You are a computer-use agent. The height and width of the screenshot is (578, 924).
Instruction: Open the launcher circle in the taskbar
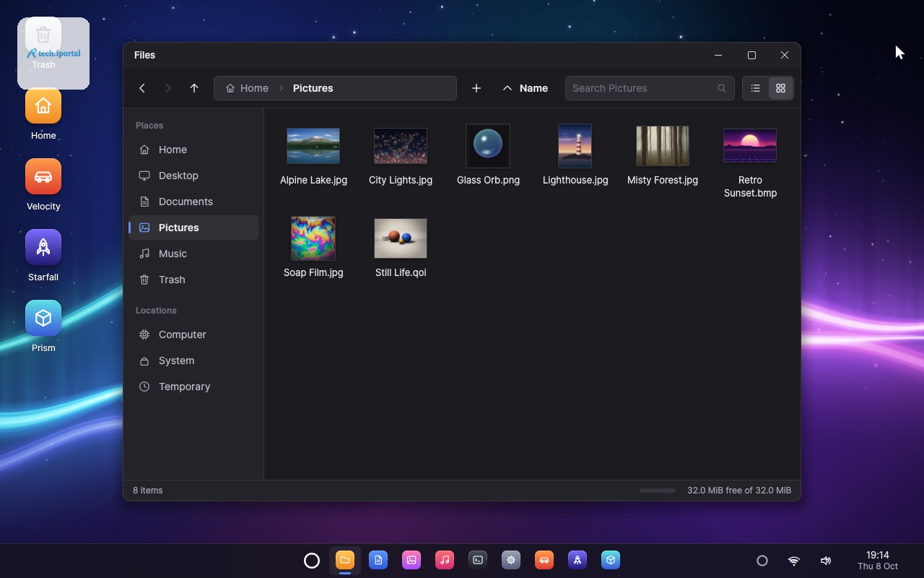pyautogui.click(x=312, y=561)
